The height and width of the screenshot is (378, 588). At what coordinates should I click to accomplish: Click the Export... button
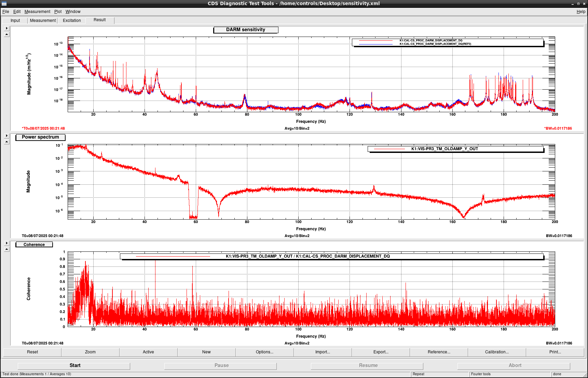381,352
